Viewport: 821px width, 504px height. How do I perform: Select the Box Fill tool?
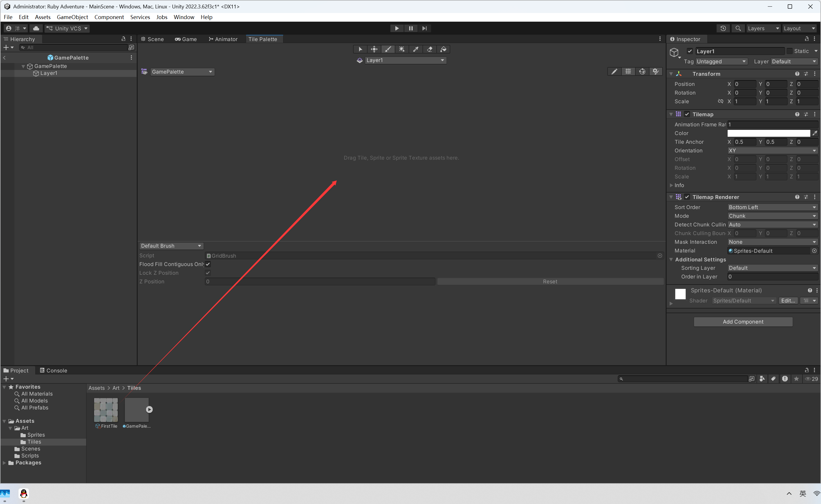pyautogui.click(x=402, y=49)
